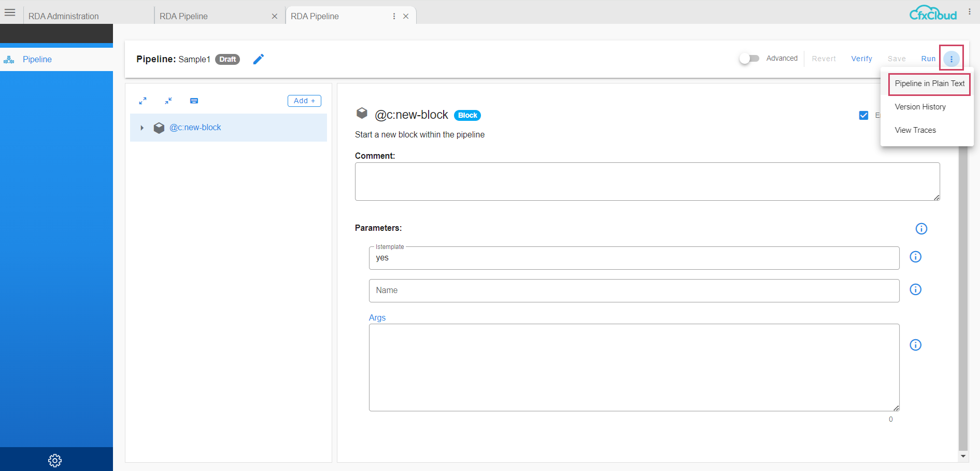Show info for the Istemplate parameter
Viewport: 980px width, 471px height.
coord(915,256)
